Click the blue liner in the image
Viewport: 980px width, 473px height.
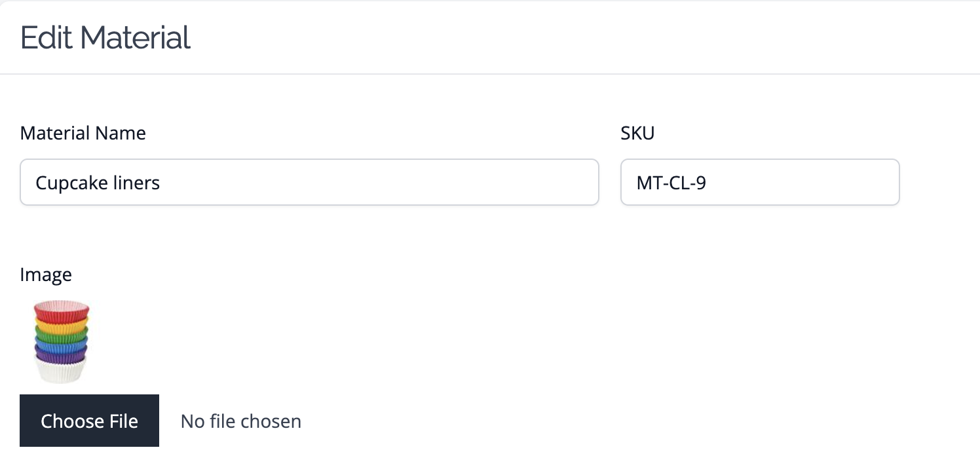[x=61, y=345]
